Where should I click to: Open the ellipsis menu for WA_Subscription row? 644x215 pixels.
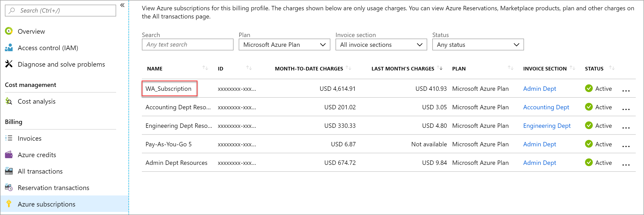pyautogui.click(x=626, y=91)
